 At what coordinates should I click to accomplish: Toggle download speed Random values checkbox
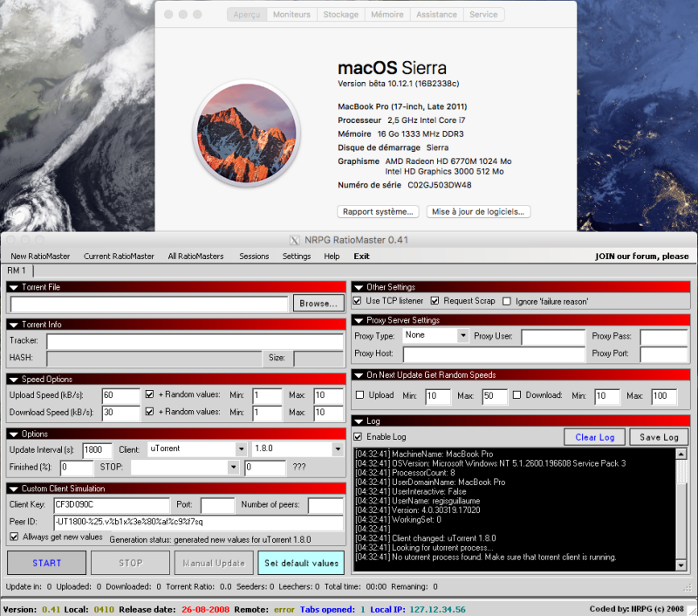(149, 412)
